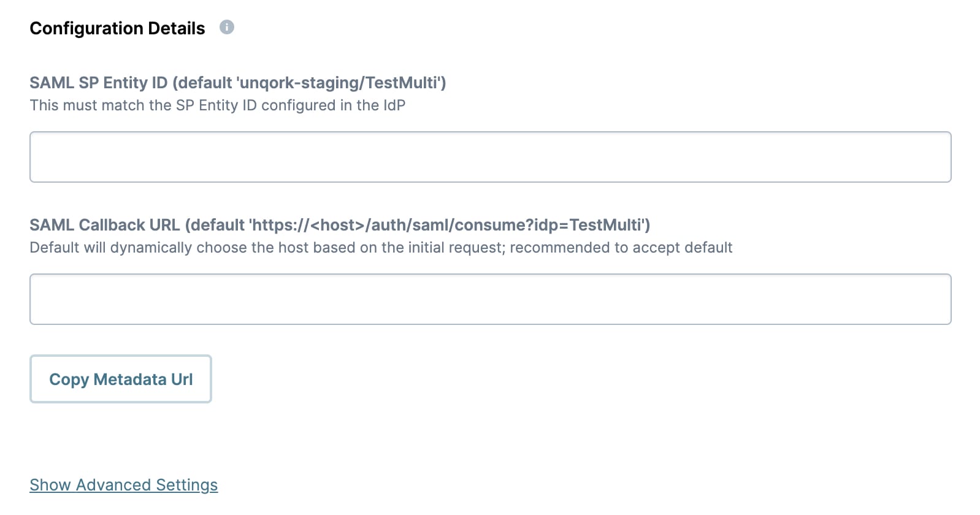Click the 'Default will dynamically choose' helper text

tap(381, 248)
